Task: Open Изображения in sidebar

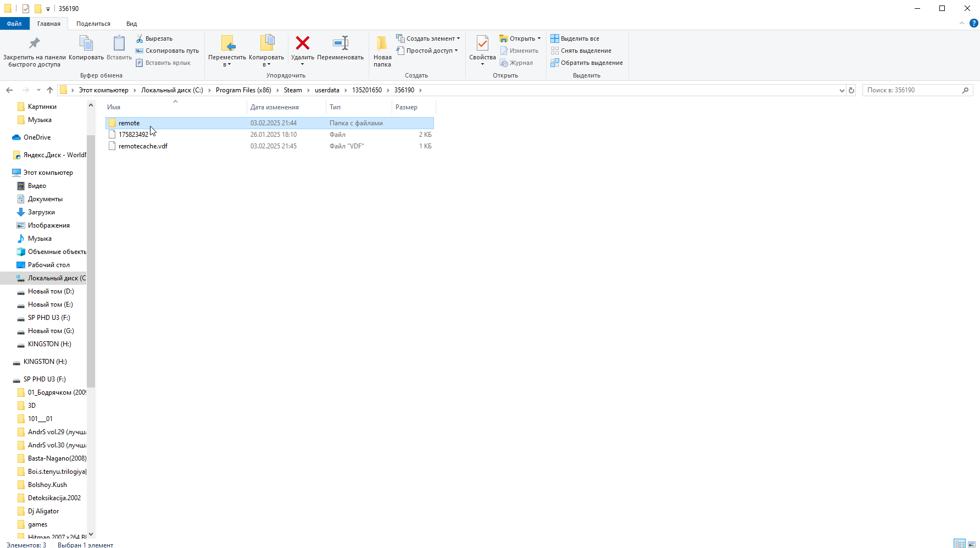Action: [48, 225]
